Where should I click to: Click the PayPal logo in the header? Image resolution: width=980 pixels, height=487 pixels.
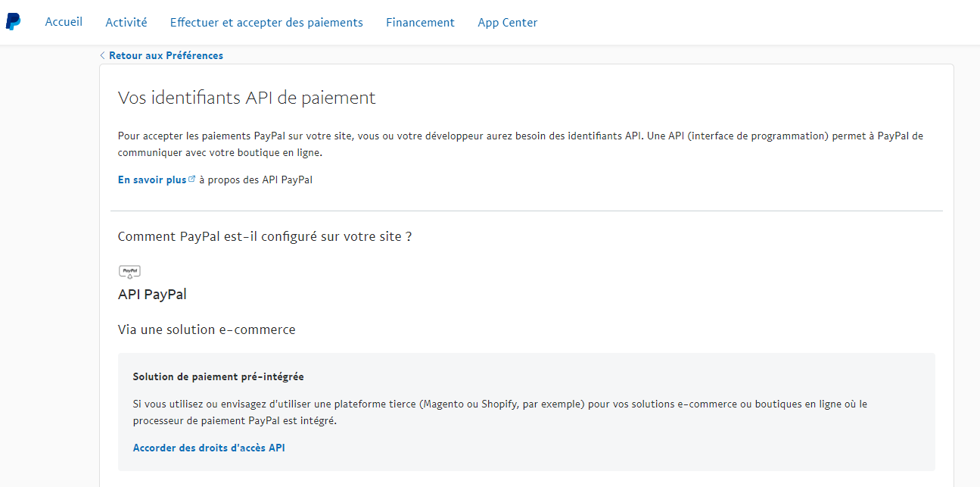pos(14,22)
